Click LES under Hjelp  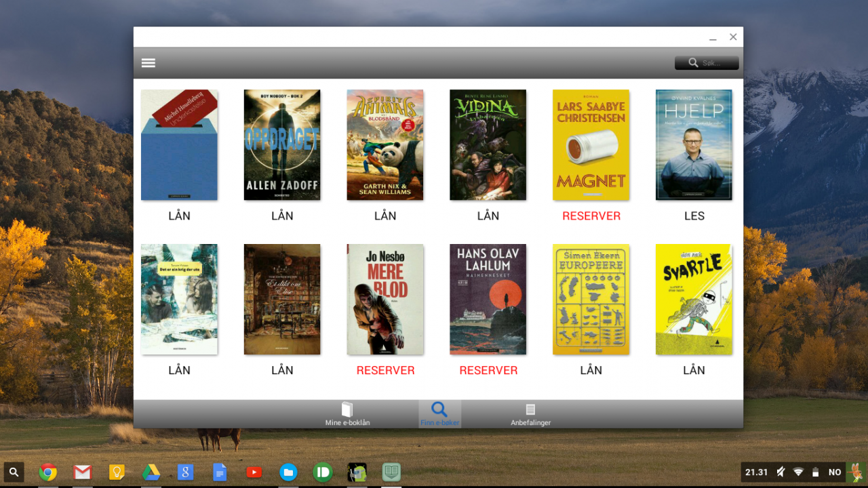pyautogui.click(x=694, y=216)
